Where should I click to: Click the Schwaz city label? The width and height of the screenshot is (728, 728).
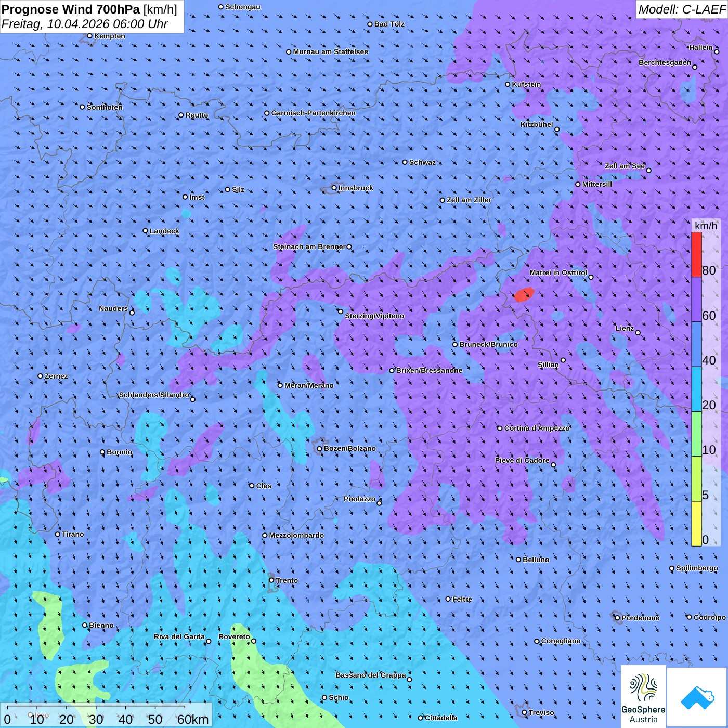422,162
